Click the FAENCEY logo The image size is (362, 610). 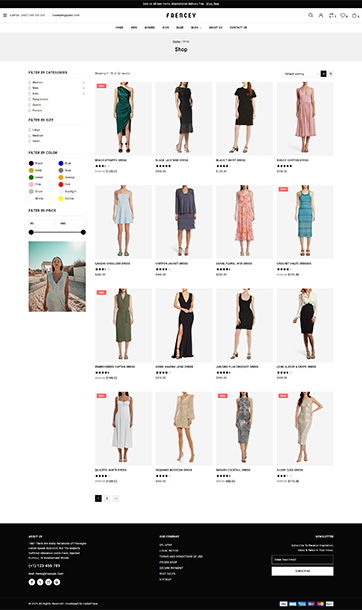(181, 15)
